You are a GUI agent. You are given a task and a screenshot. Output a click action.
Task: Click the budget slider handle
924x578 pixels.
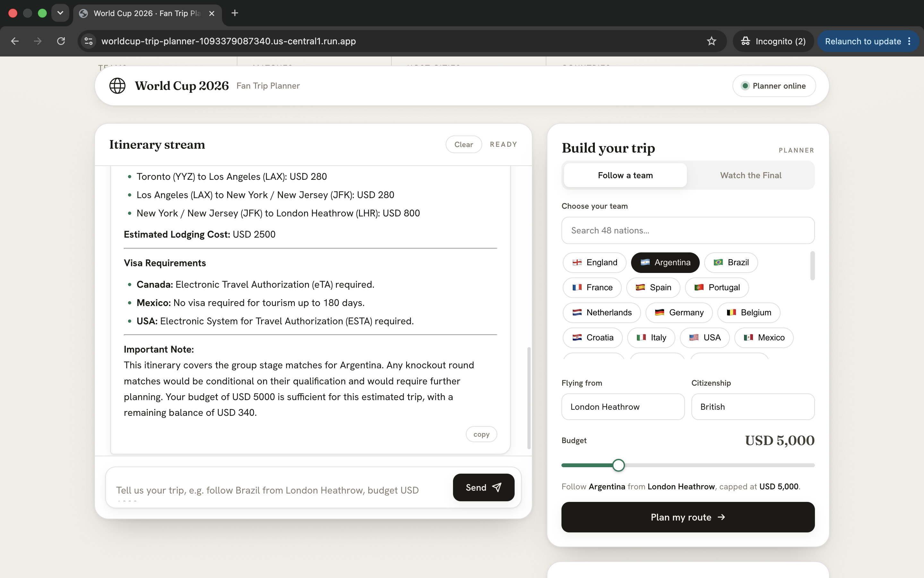tap(618, 465)
